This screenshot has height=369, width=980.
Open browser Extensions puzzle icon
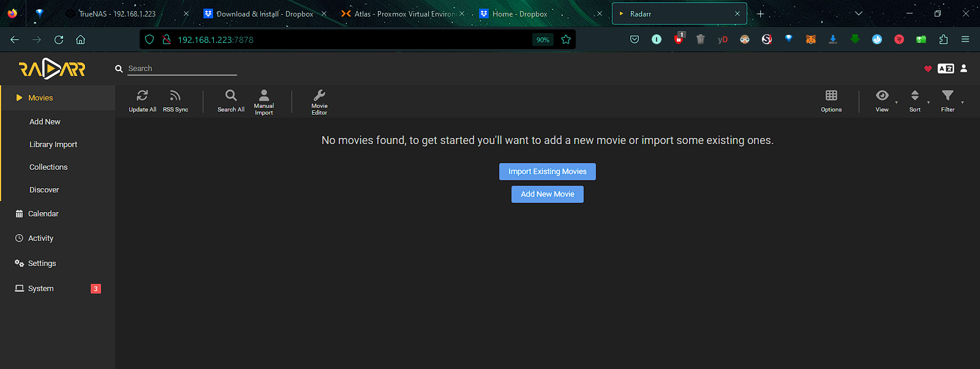(x=943, y=39)
